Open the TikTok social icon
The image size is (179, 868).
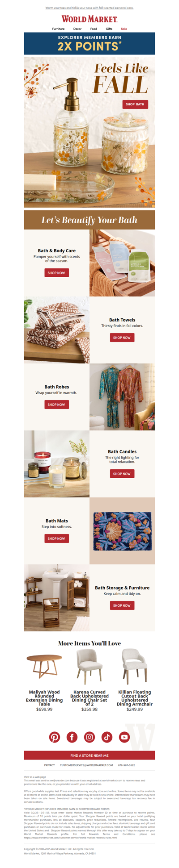pyautogui.click(x=107, y=737)
